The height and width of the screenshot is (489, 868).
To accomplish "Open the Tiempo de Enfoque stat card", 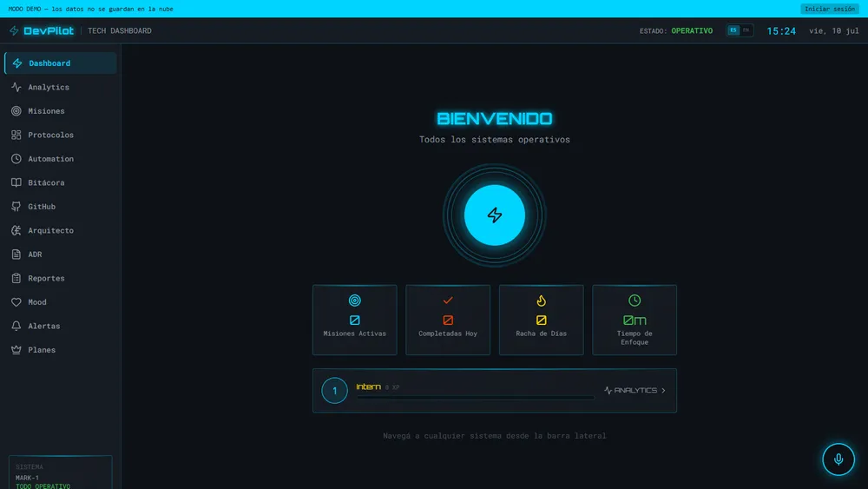I will coord(635,320).
